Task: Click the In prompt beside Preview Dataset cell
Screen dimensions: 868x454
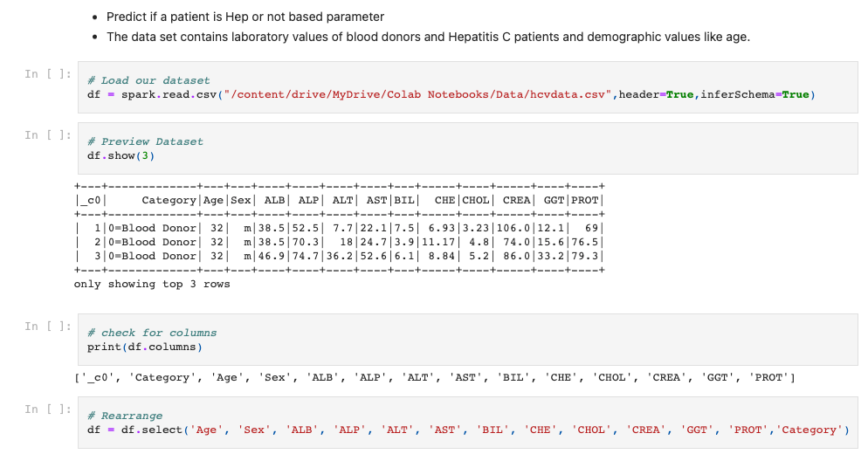Action: 46,134
